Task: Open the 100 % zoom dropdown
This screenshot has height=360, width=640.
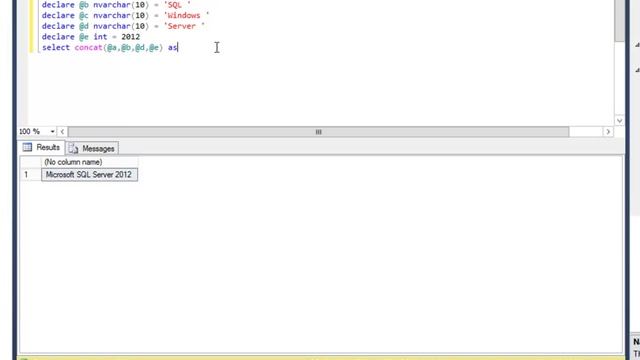Action: (52, 131)
